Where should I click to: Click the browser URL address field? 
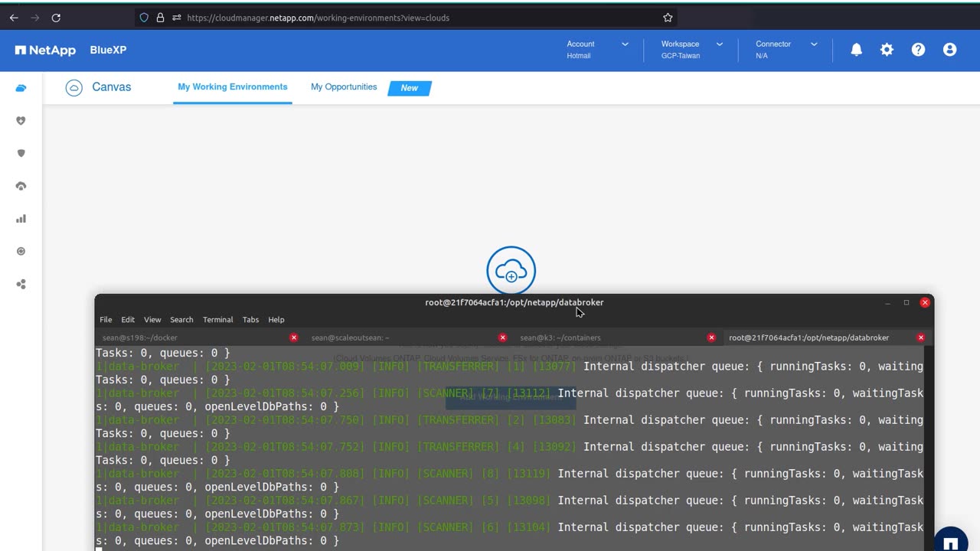tap(406, 18)
